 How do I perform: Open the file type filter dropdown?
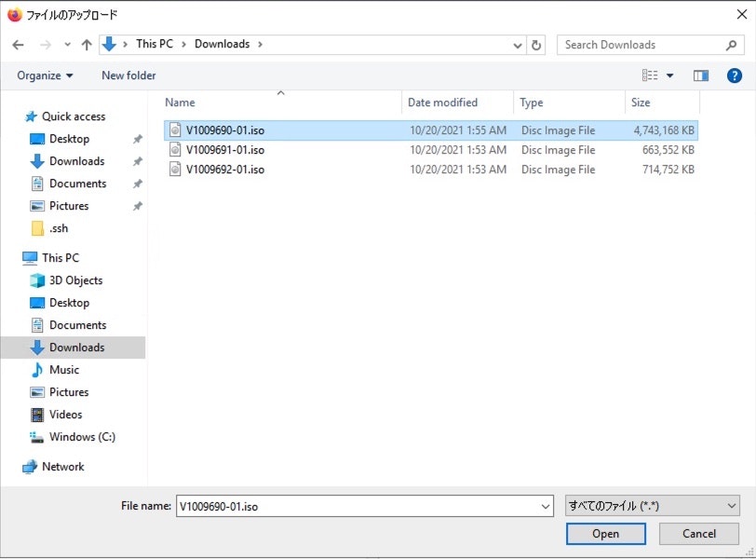point(652,506)
